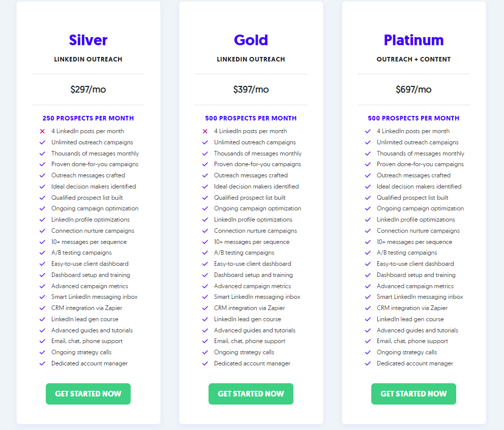Expand details on Silver's 250 prospects per month
The height and width of the screenshot is (430, 504).
coord(88,118)
